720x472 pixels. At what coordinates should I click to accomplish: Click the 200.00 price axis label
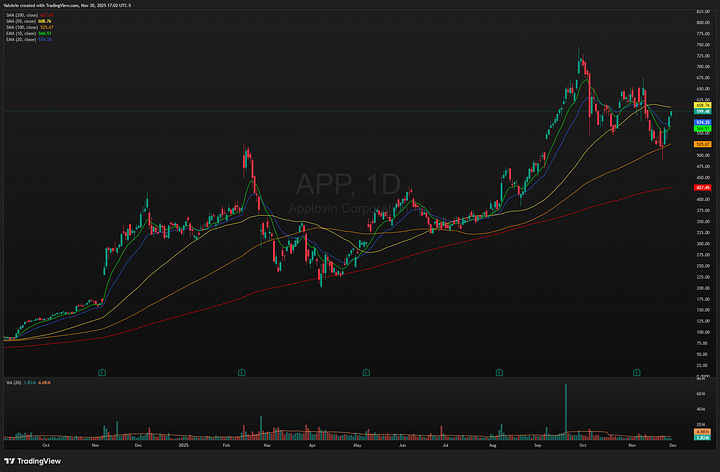703,288
